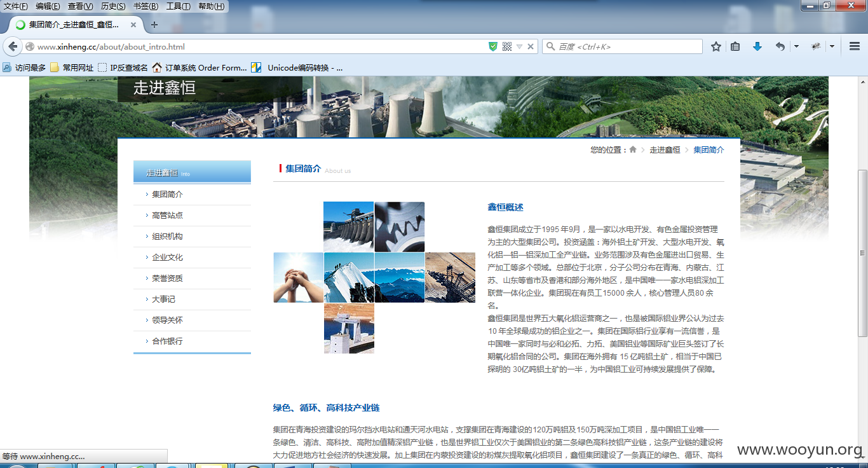Open the 查看(V) menu
The height and width of the screenshot is (468, 868).
(80, 6)
